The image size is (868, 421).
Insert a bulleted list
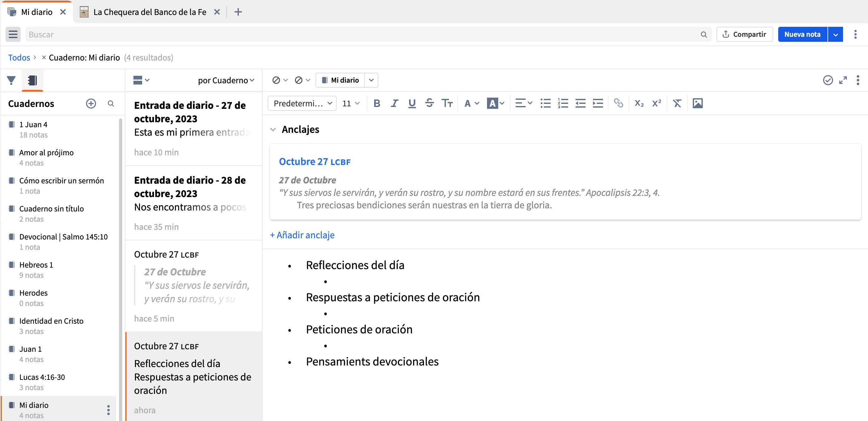coord(545,103)
